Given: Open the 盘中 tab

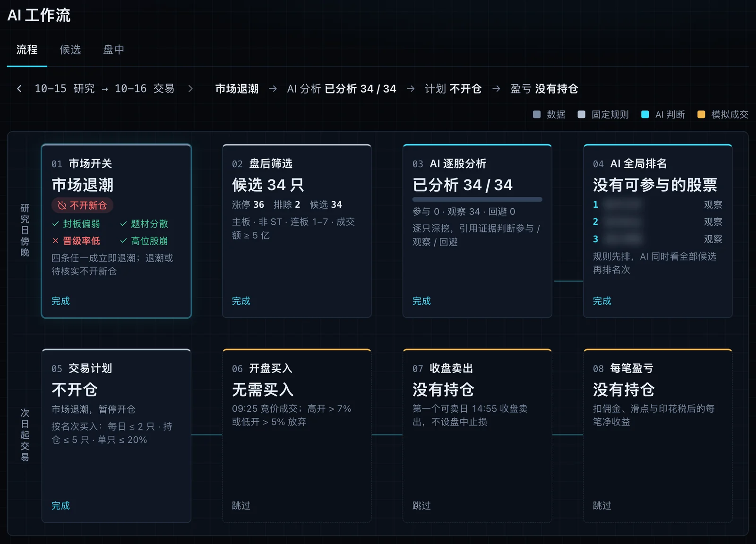Looking at the screenshot, I should click(x=114, y=50).
